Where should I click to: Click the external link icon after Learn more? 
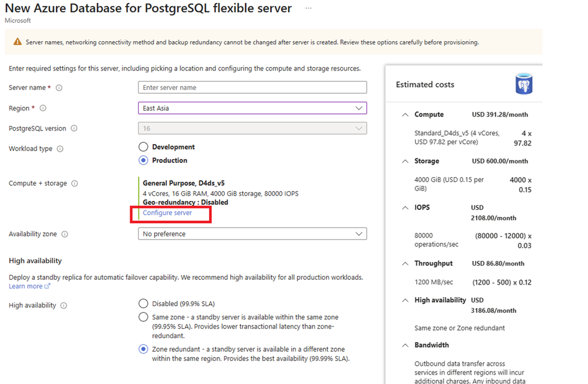[47, 286]
